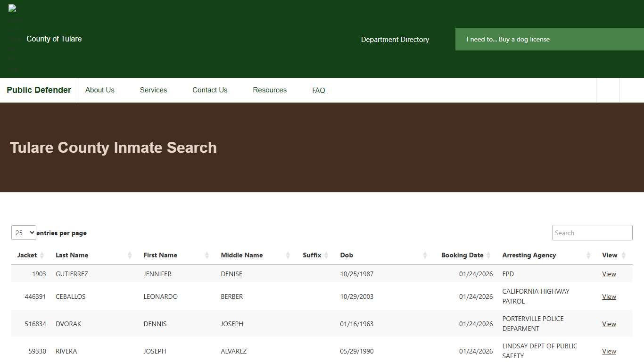This screenshot has height=362, width=644.
Task: Expand the Services navigation menu
Action: 153,90
